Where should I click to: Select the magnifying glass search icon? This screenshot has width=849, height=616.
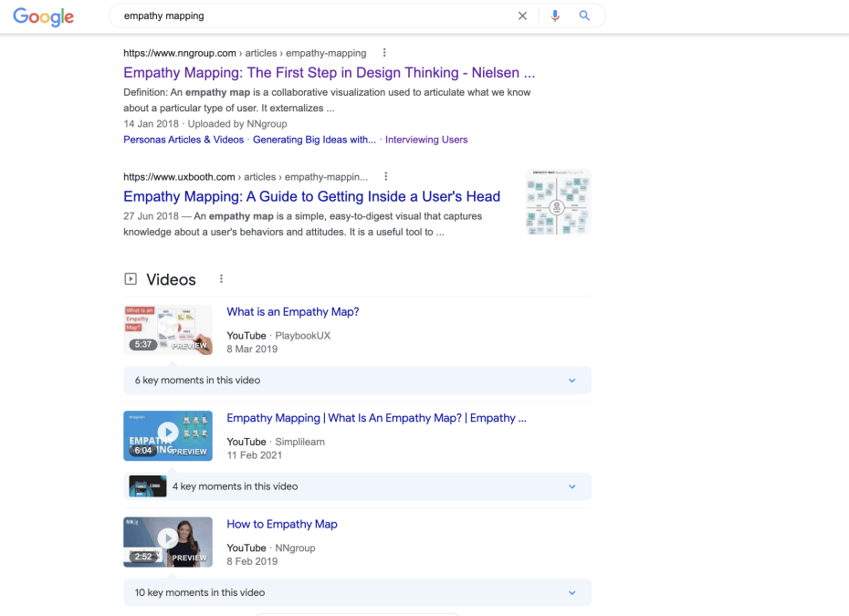pos(584,16)
